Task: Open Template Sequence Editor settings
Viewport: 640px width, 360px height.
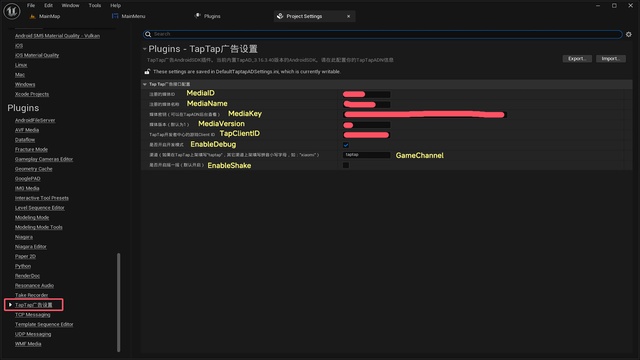Action: pos(44,324)
